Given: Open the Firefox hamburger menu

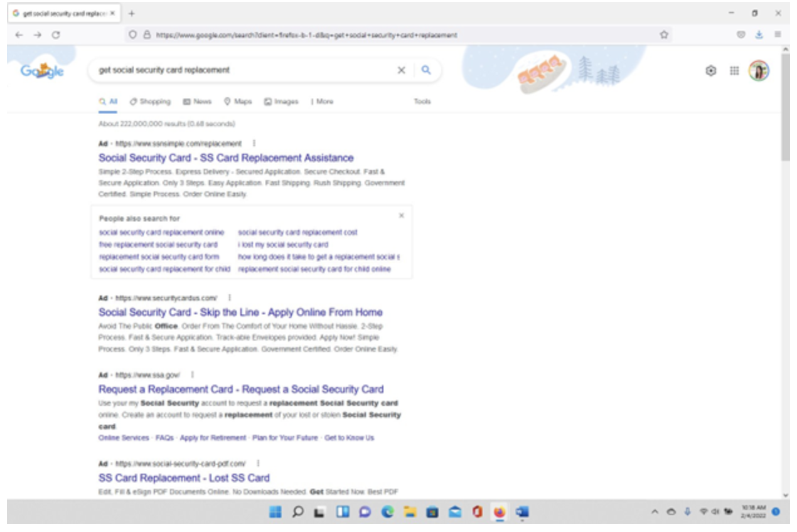Looking at the screenshot, I should click(778, 35).
